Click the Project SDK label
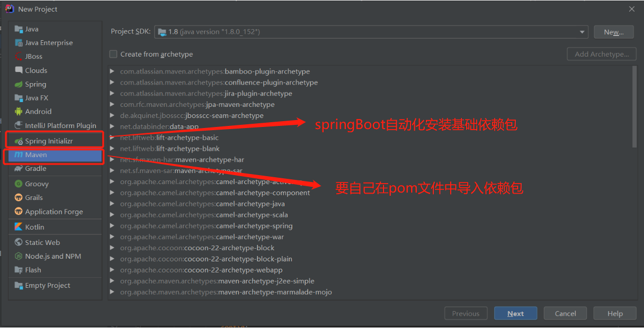Screen dimensions: 644x328 [x=131, y=31]
